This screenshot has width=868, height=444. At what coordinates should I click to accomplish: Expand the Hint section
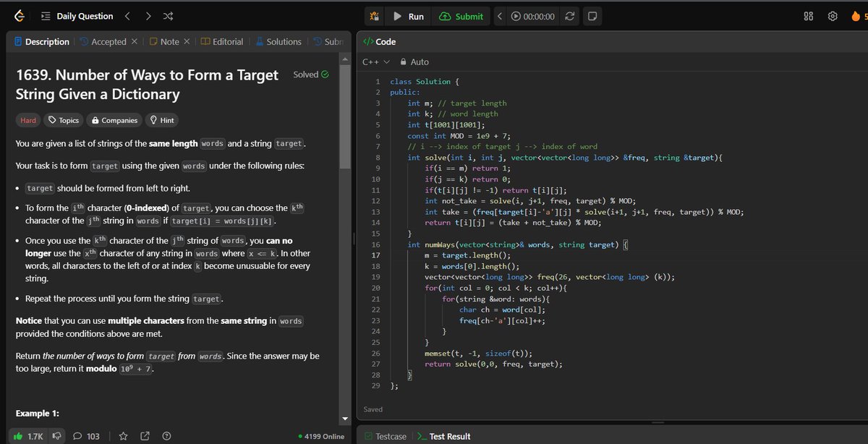pos(162,119)
